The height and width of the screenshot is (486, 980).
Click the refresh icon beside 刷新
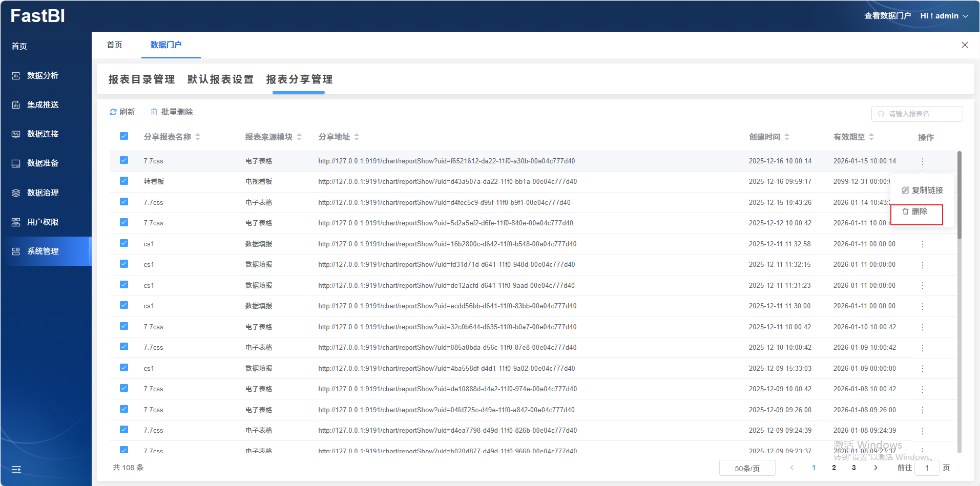113,112
